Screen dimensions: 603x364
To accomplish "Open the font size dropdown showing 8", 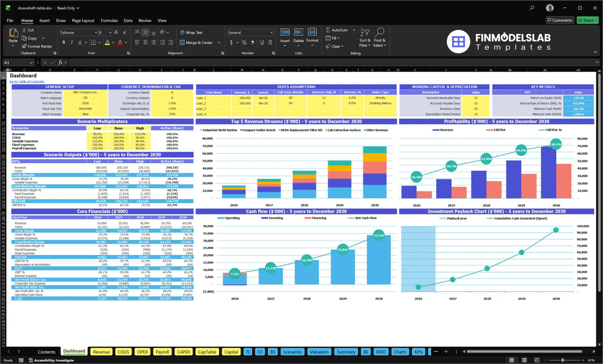I will click(110, 32).
